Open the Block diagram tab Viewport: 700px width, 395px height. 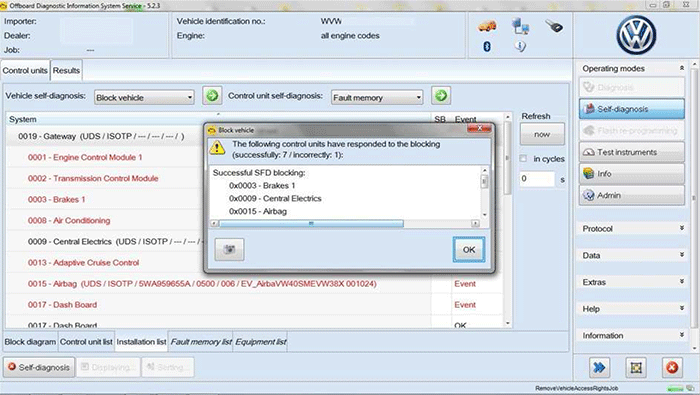tap(30, 342)
